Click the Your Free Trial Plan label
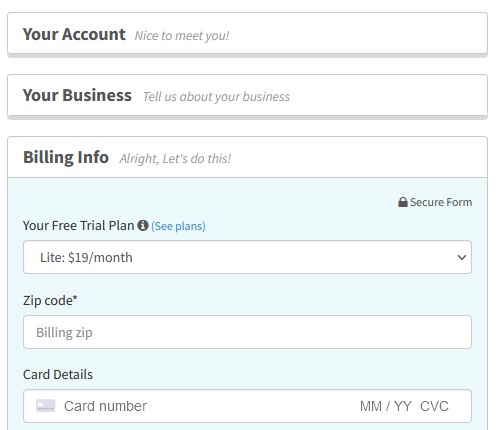 pyautogui.click(x=78, y=226)
